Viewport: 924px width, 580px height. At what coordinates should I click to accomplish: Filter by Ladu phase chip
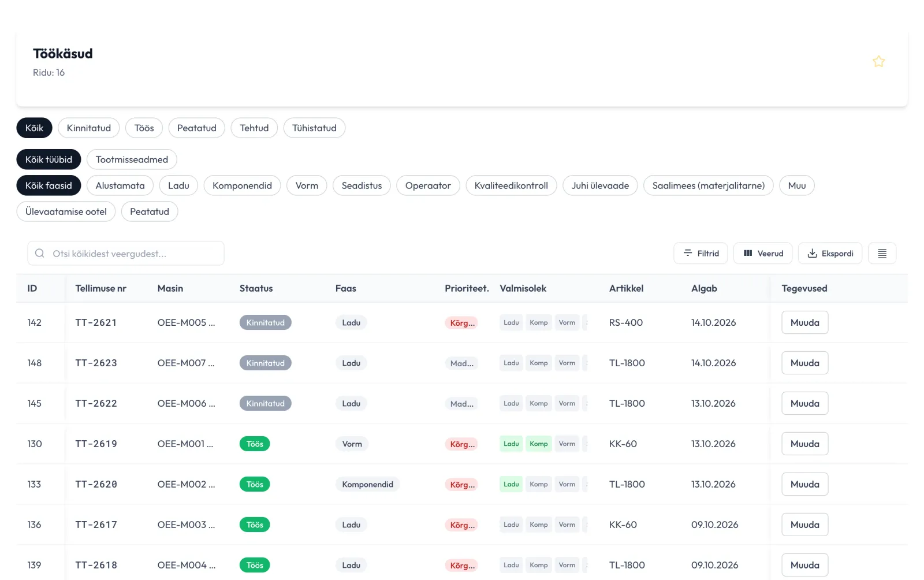click(178, 185)
